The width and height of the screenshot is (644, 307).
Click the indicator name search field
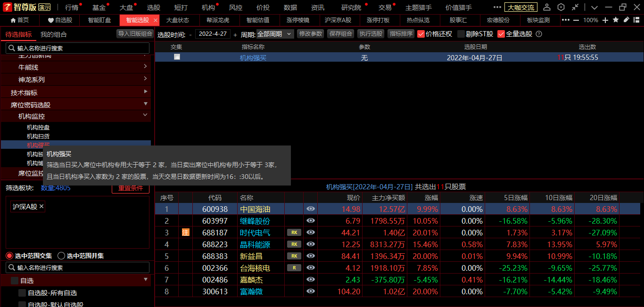78,48
